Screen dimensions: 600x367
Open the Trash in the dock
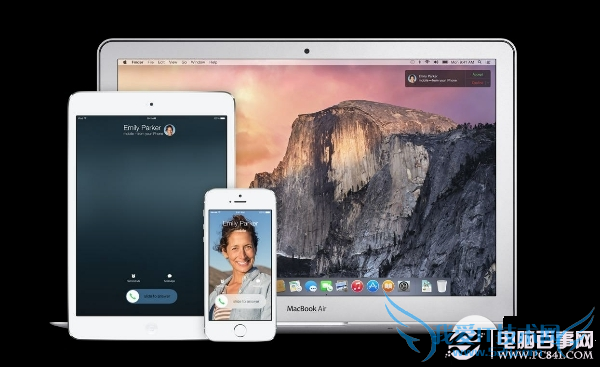(x=442, y=286)
